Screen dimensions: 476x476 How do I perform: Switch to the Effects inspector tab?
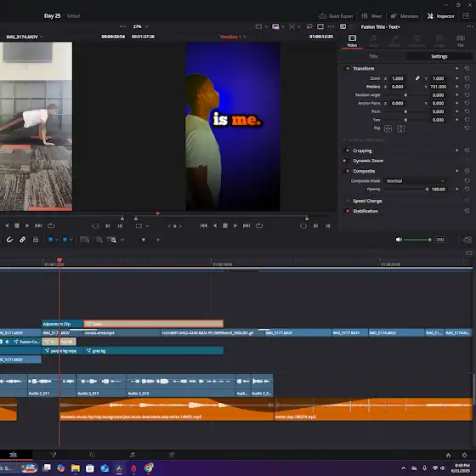click(x=394, y=41)
